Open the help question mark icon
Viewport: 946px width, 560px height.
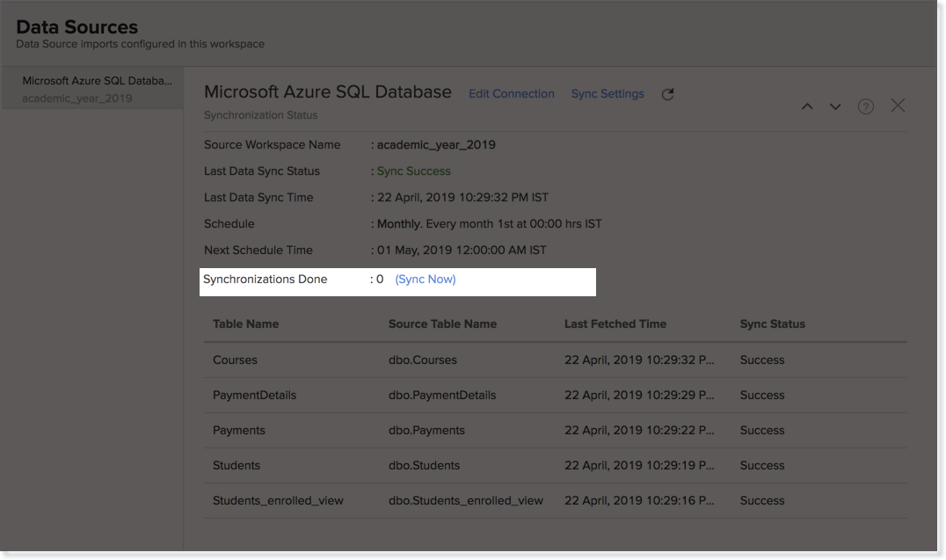(866, 106)
